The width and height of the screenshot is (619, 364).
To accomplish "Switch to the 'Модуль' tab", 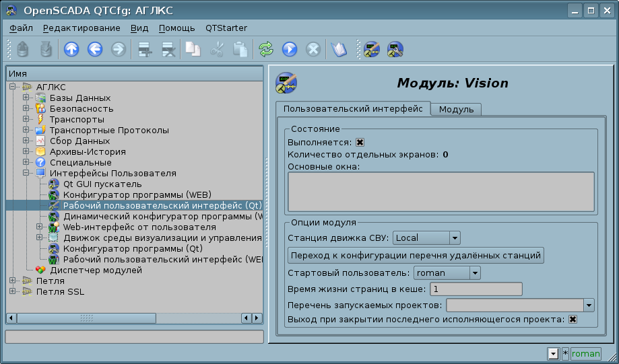I will (456, 109).
